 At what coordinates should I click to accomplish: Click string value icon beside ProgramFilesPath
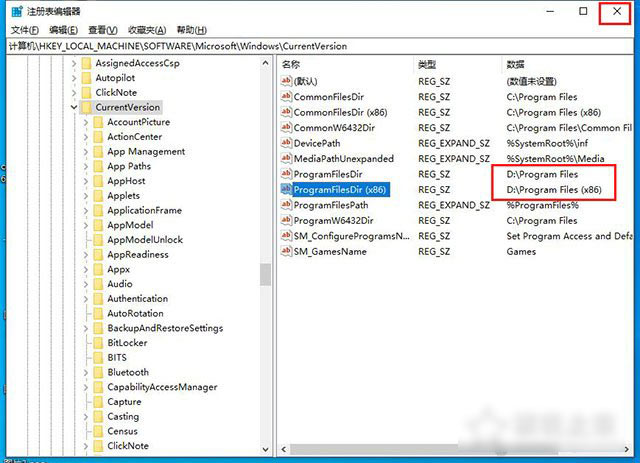point(286,205)
